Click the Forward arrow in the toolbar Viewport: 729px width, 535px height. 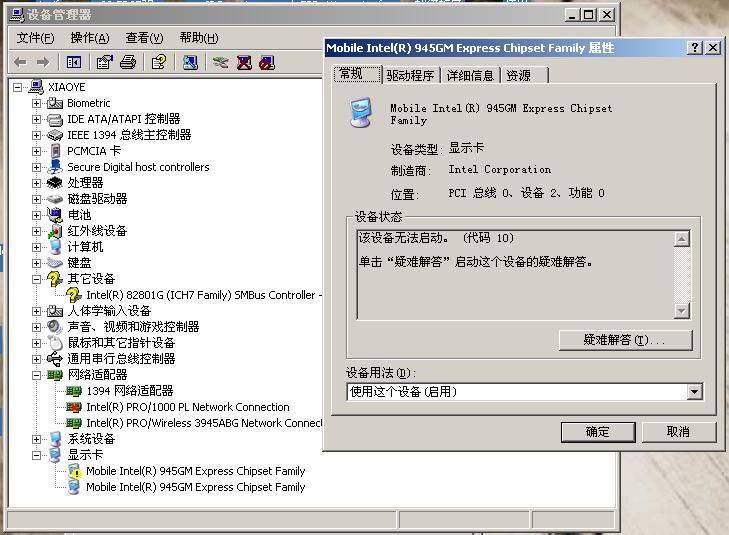coord(43,62)
